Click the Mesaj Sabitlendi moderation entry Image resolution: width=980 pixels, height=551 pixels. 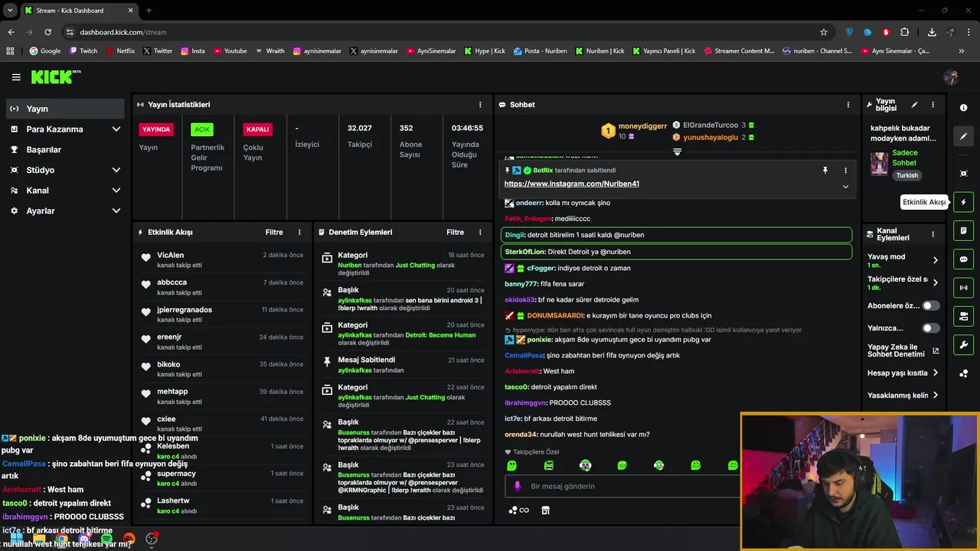coord(403,365)
